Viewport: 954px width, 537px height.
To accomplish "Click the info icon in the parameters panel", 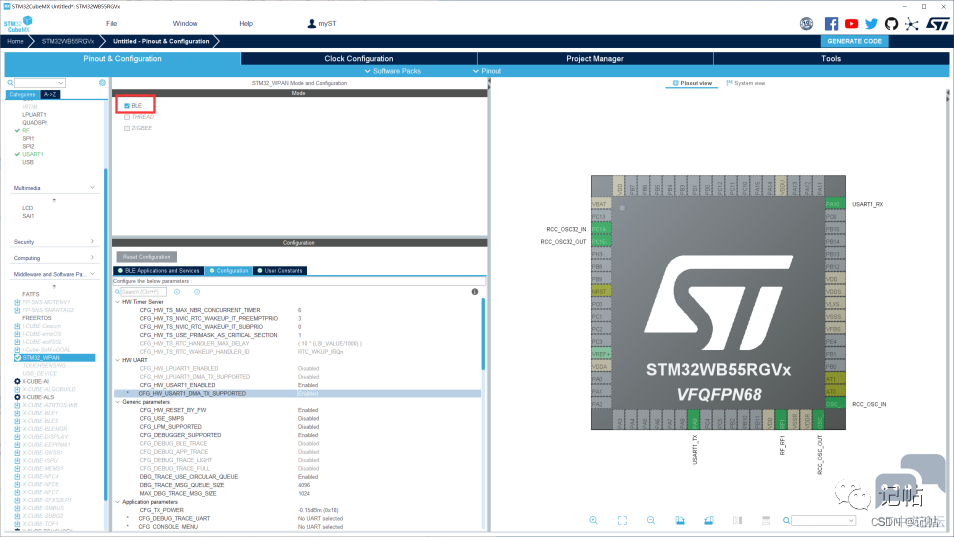I will point(475,292).
